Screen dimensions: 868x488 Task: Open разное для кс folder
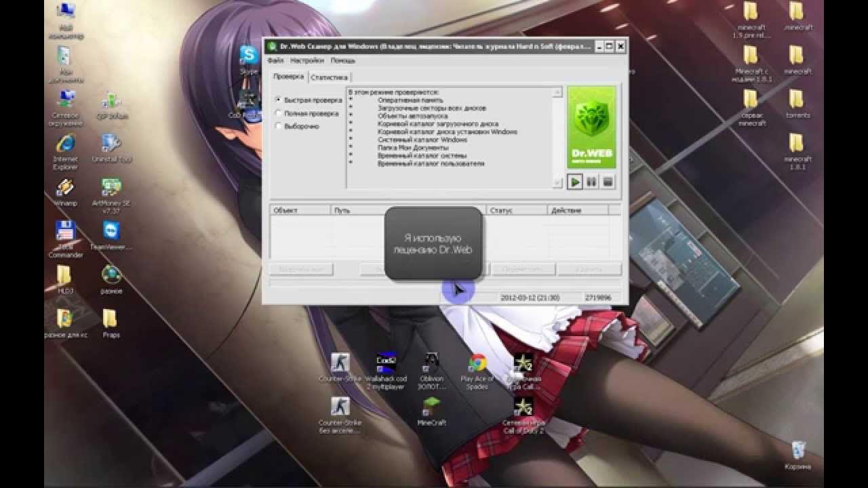click(66, 323)
